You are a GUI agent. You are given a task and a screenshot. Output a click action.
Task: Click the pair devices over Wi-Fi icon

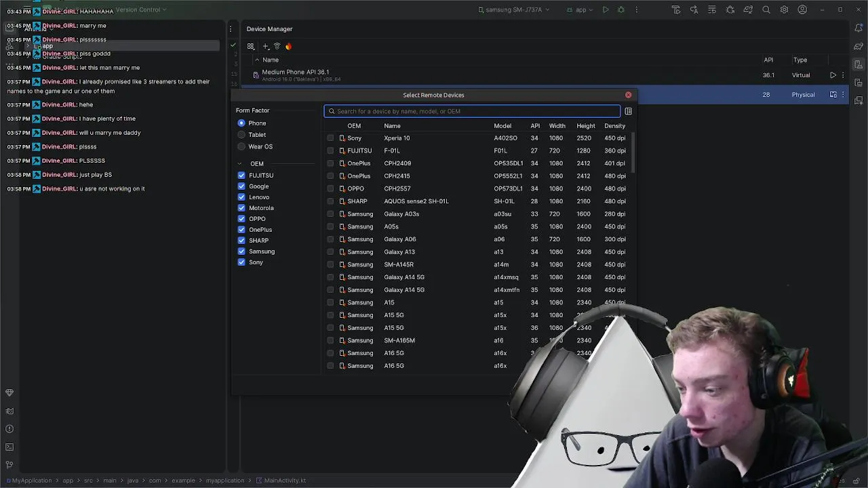pyautogui.click(x=277, y=46)
